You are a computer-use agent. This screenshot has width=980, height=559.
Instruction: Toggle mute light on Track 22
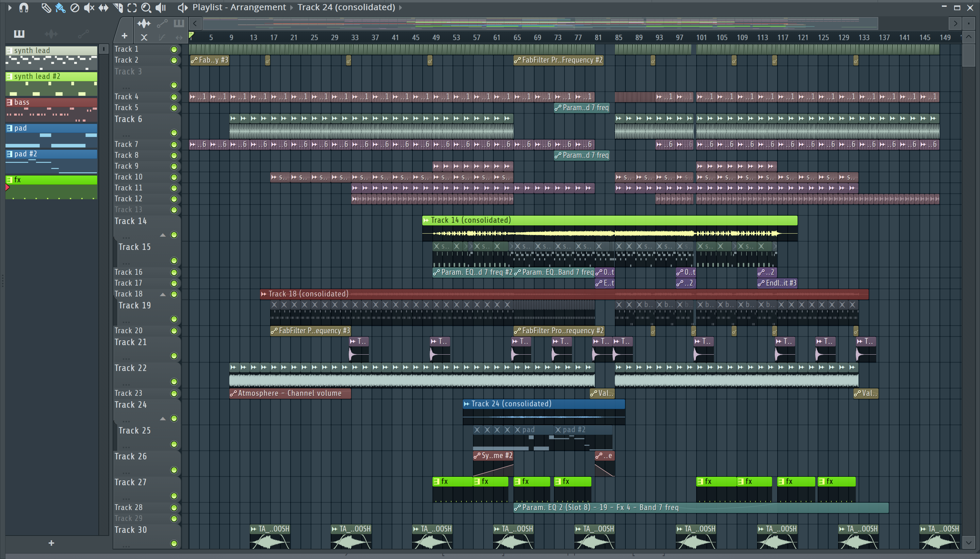coord(174,382)
